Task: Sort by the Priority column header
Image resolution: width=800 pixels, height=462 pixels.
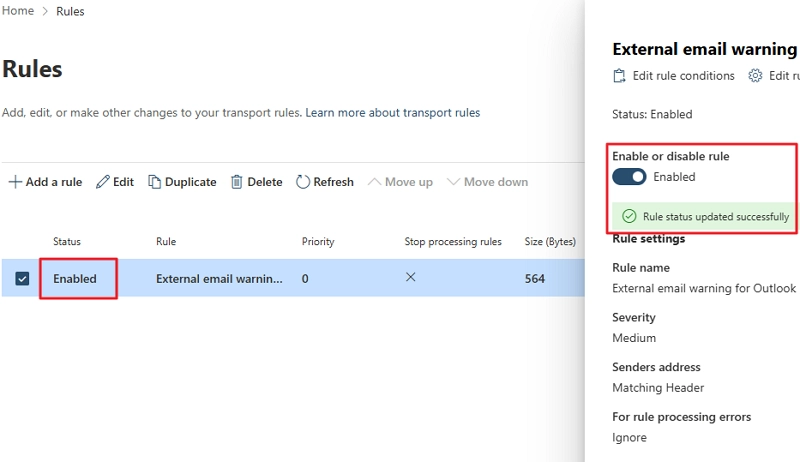Action: (318, 241)
